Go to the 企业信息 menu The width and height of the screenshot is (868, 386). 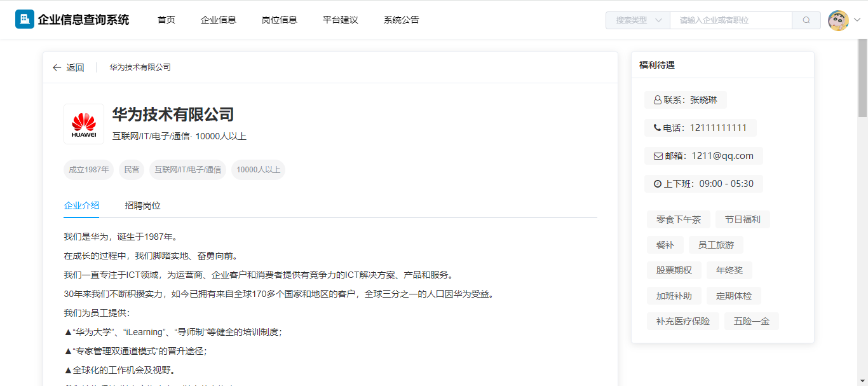[219, 20]
